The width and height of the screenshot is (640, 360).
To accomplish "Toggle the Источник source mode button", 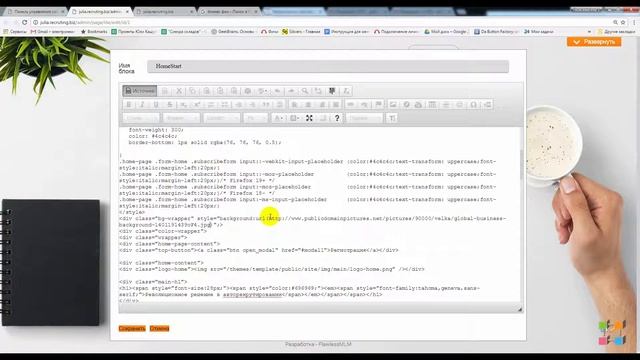I will pyautogui.click(x=140, y=91).
